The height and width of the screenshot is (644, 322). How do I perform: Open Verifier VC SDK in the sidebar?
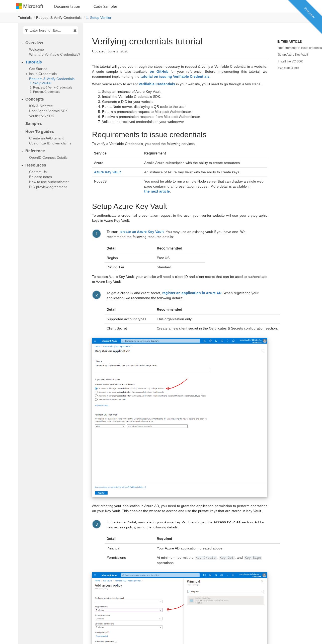coord(41,116)
